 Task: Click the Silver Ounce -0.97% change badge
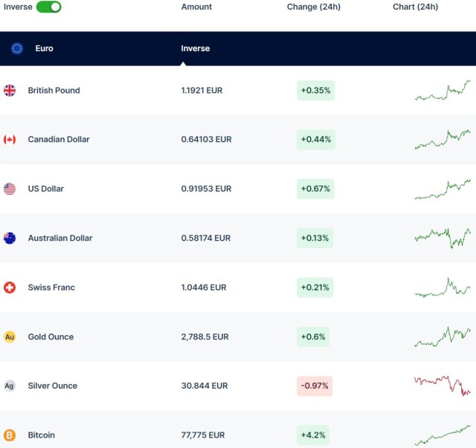click(x=314, y=386)
